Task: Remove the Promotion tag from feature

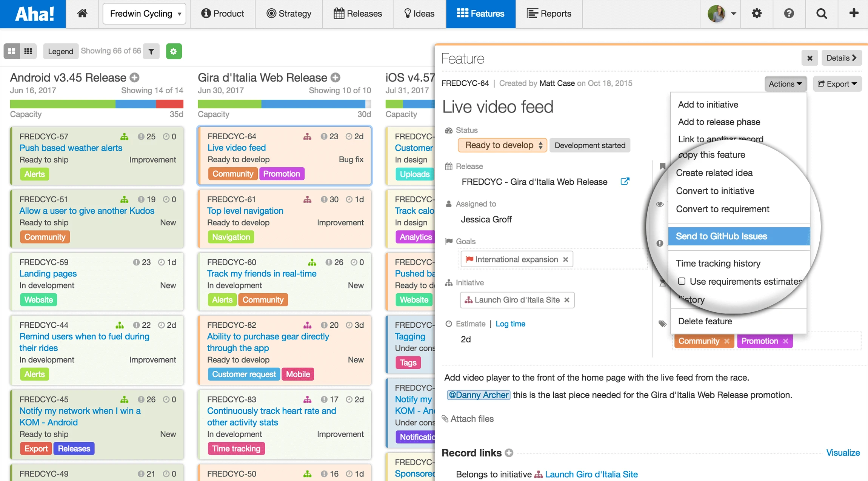Action: click(x=786, y=341)
